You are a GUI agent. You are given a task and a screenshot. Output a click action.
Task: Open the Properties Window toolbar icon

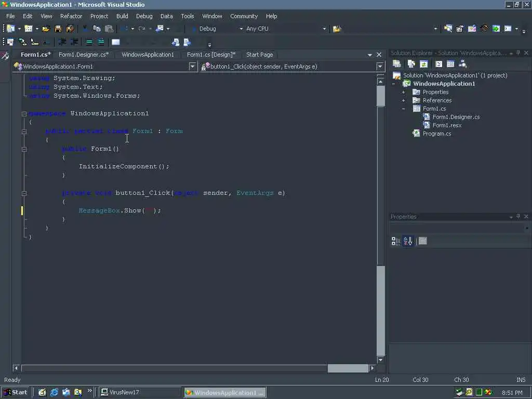tap(460, 29)
